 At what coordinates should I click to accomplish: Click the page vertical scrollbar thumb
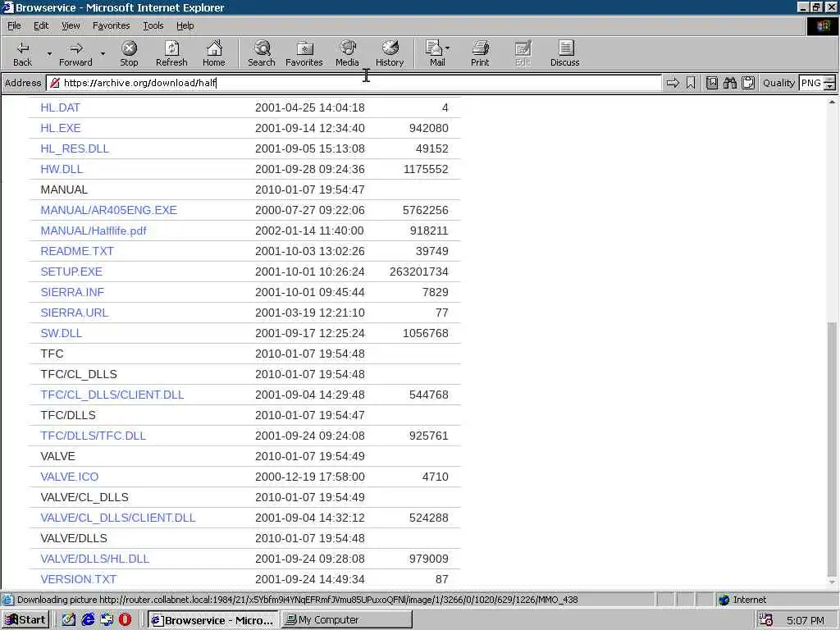pyautogui.click(x=832, y=449)
